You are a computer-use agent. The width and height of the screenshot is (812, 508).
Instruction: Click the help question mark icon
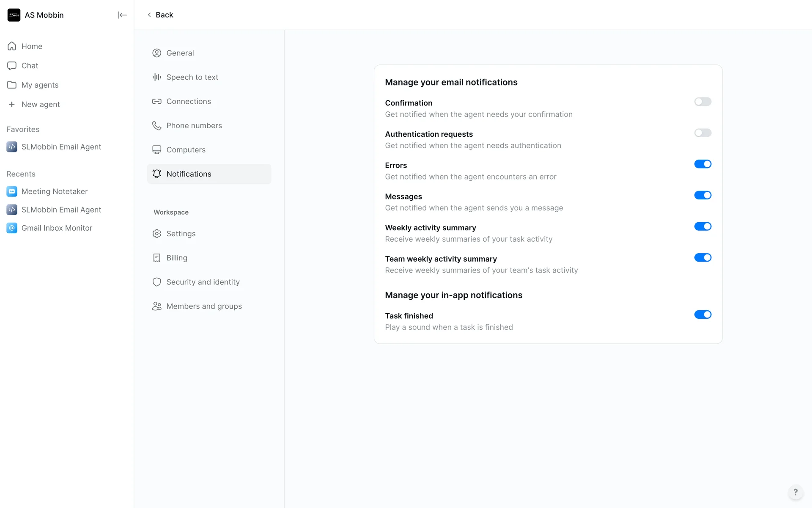[795, 492]
